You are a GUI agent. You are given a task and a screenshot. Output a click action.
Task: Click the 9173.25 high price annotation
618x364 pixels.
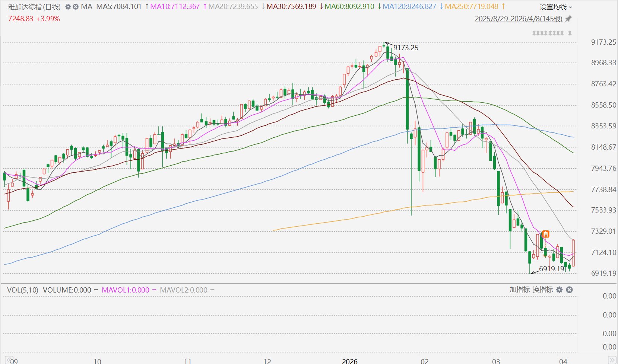(406, 48)
